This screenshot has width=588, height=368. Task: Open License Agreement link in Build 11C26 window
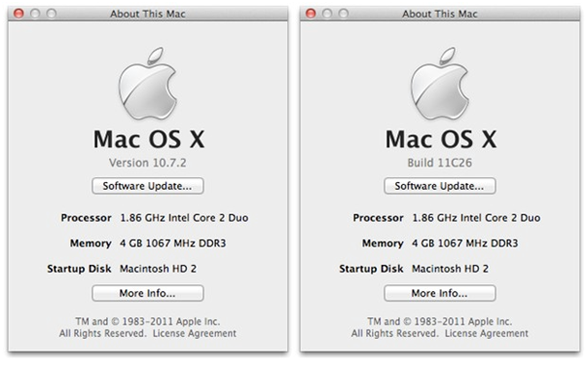[487, 333]
